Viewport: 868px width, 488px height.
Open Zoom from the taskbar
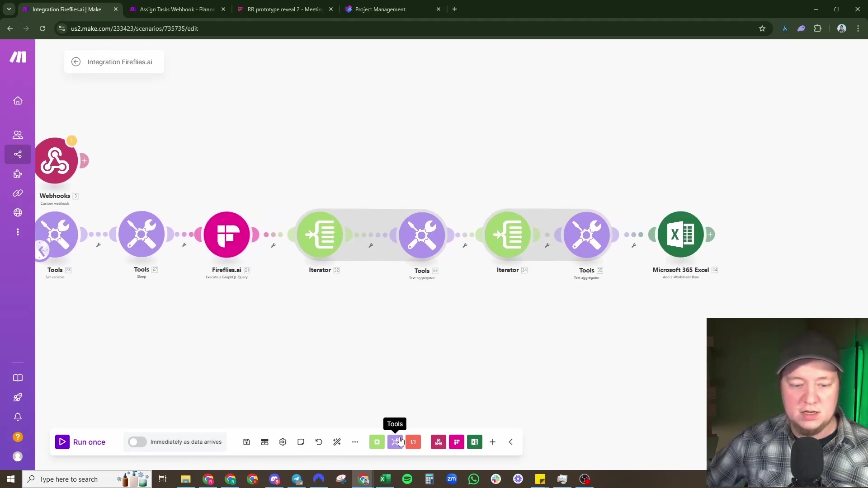[x=452, y=479]
